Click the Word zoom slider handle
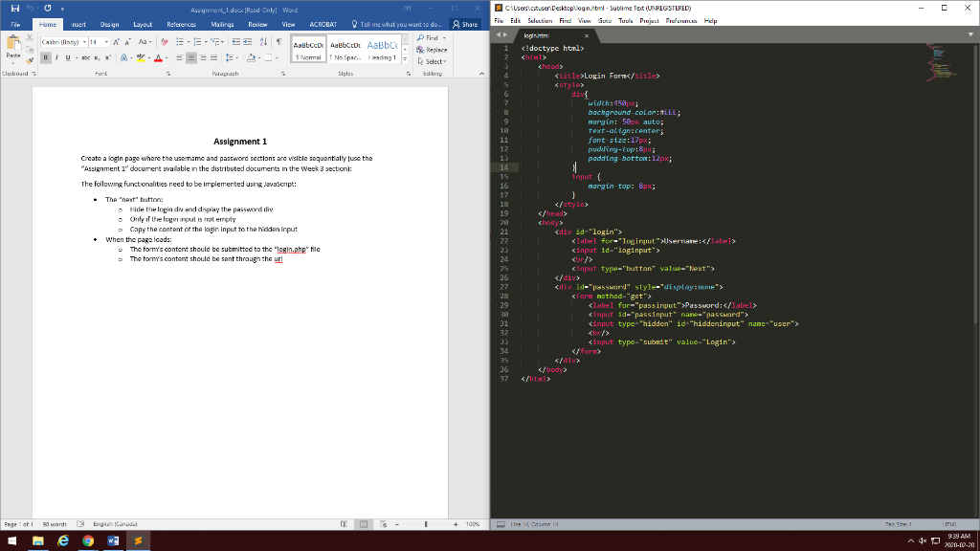 (426, 524)
